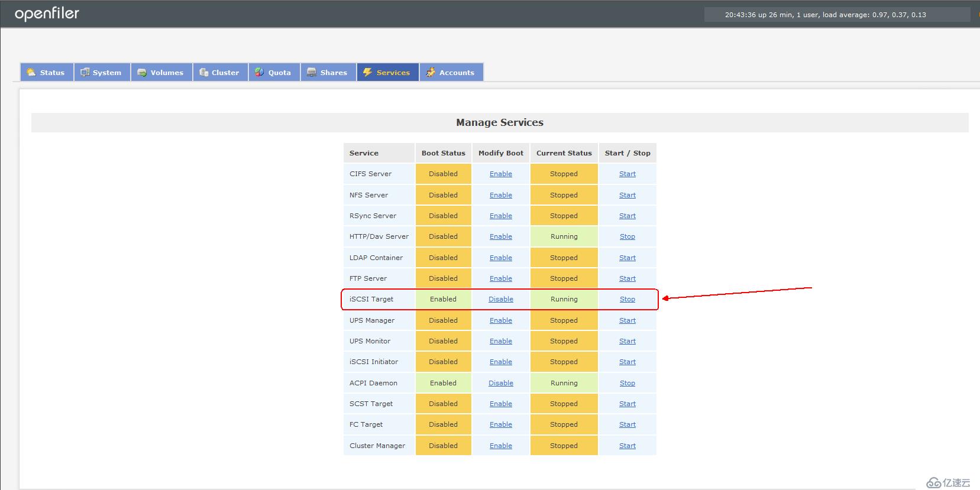Click the Shares tab drive icon
The width and height of the screenshot is (980, 490).
(x=312, y=72)
